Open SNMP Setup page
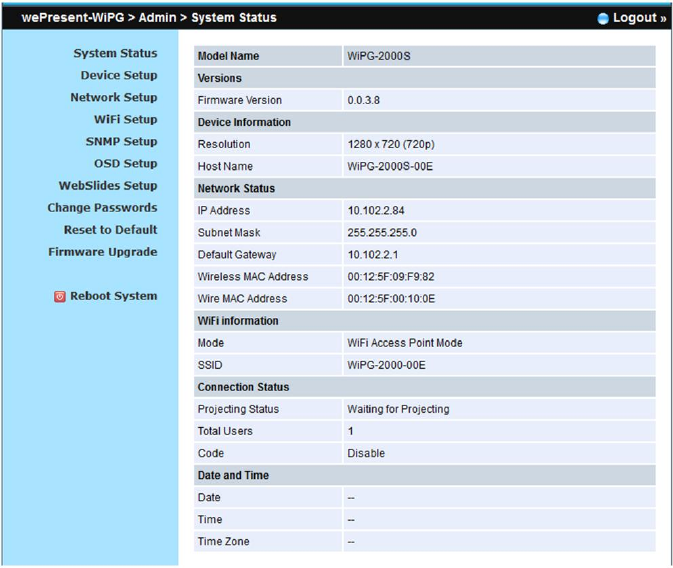This screenshot has width=673, height=568. (121, 142)
